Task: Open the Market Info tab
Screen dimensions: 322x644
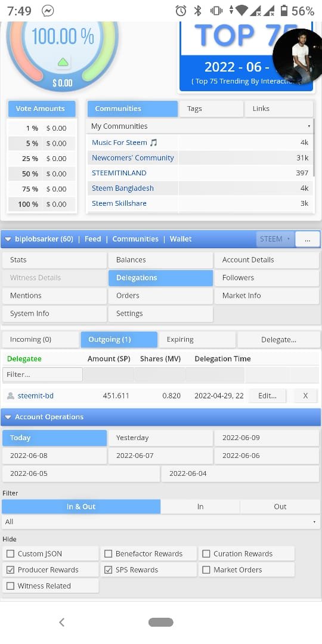Action: (267, 296)
